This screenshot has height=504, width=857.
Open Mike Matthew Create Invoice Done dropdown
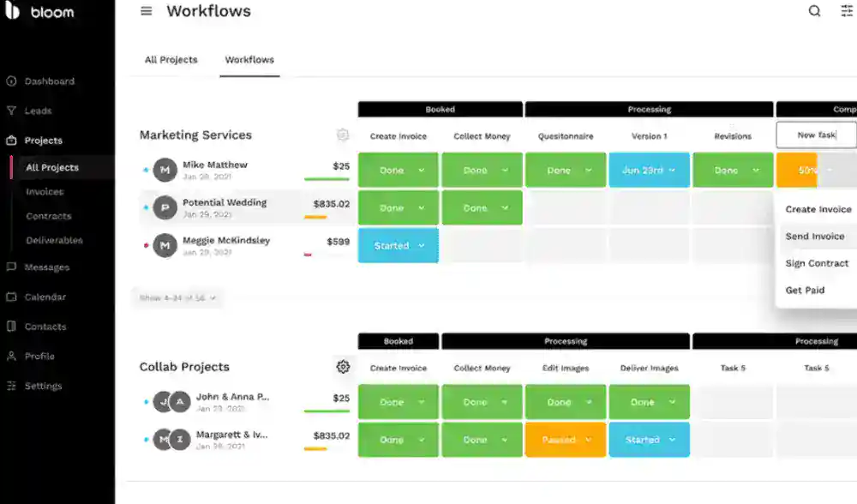tap(399, 170)
